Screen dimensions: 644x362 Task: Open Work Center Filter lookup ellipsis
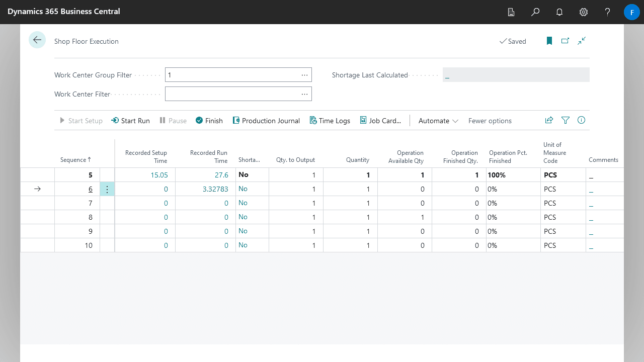point(304,94)
